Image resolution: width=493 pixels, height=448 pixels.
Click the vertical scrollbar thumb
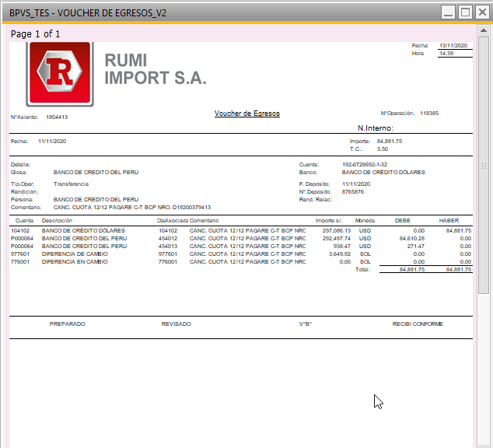click(484, 166)
